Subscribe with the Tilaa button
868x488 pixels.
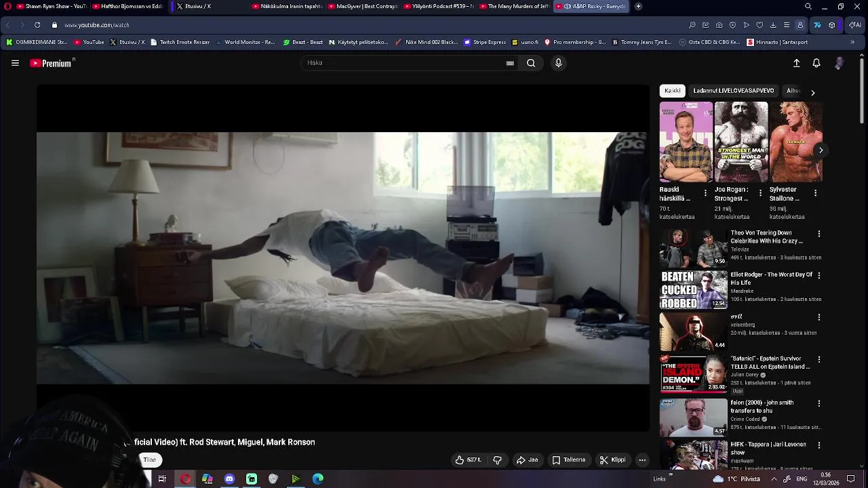point(150,460)
